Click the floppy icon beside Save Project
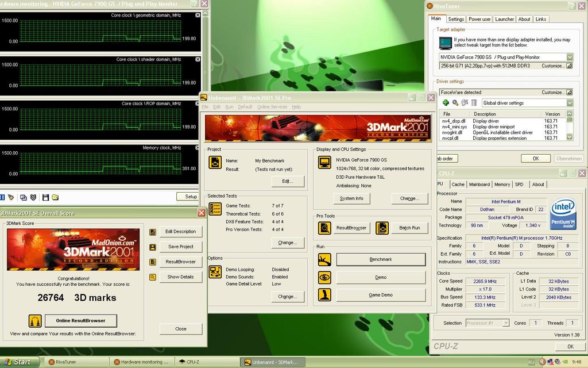588x368 pixels. point(153,247)
